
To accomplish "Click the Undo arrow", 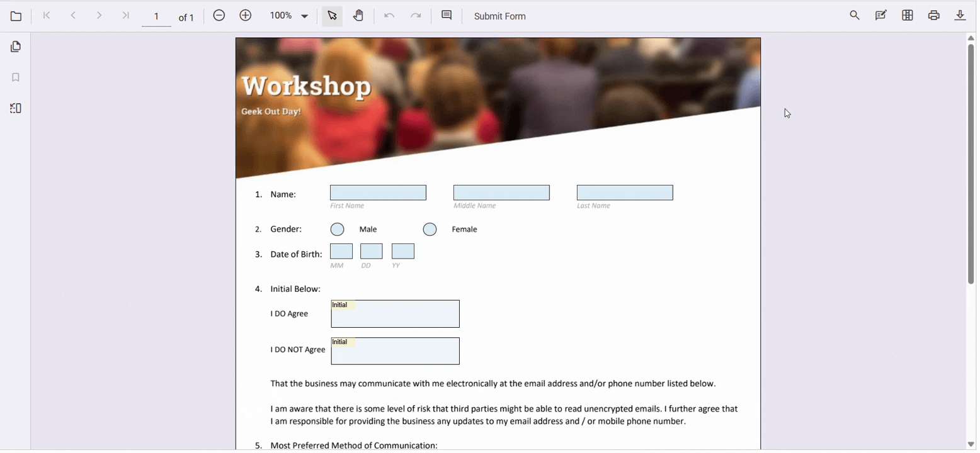I will click(x=389, y=15).
